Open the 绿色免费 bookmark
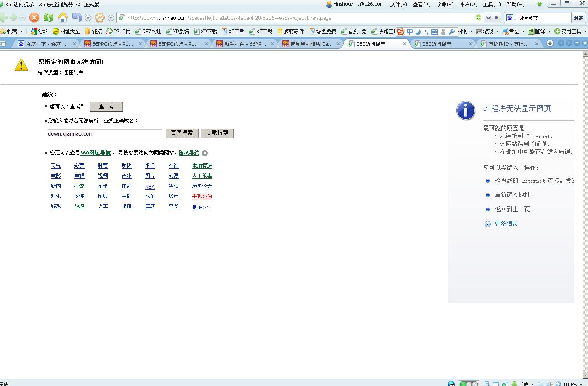The width and height of the screenshot is (588, 386). (x=323, y=31)
